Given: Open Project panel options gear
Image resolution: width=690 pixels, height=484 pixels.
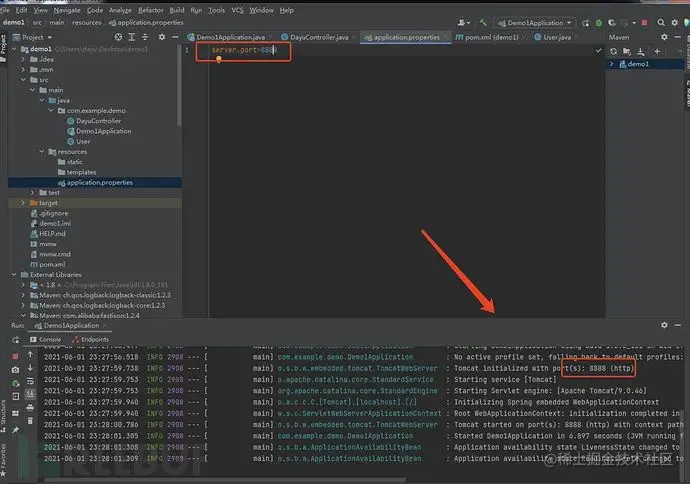Looking at the screenshot, I should 161,37.
